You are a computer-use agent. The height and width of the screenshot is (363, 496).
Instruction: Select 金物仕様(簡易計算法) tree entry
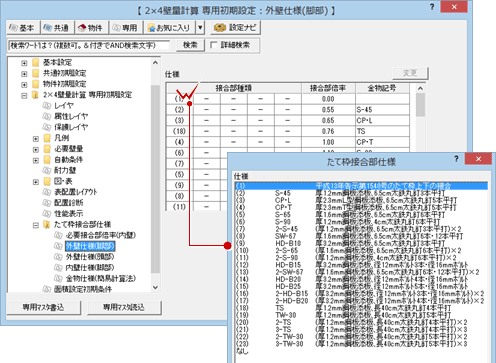[101, 278]
